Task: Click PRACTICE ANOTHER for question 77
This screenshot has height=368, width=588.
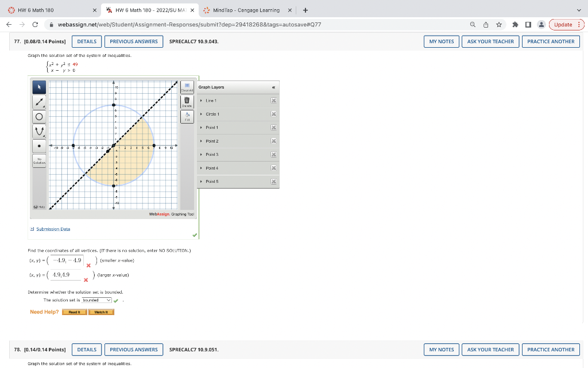Action: click(x=550, y=41)
